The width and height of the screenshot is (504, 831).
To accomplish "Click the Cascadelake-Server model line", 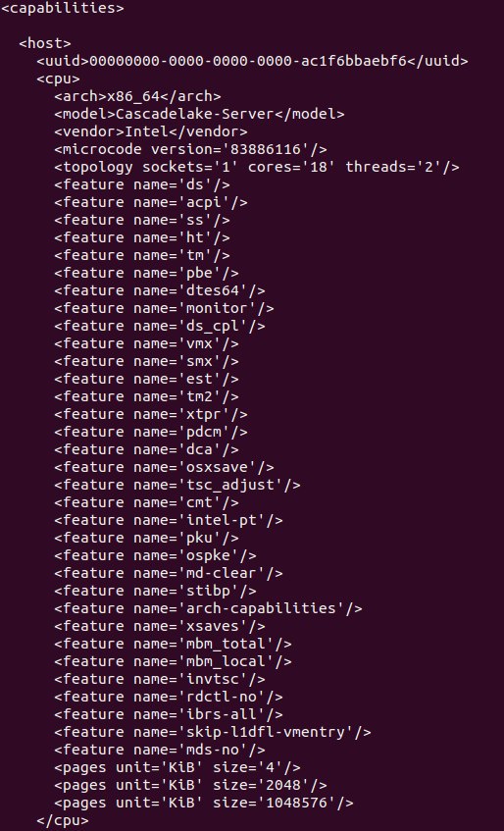I will [199, 114].
